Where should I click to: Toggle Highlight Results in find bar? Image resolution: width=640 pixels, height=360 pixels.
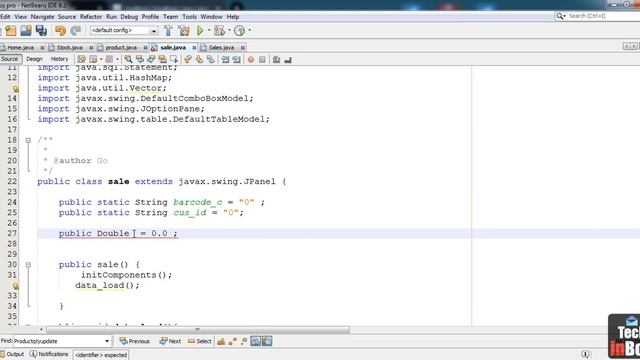point(256,341)
